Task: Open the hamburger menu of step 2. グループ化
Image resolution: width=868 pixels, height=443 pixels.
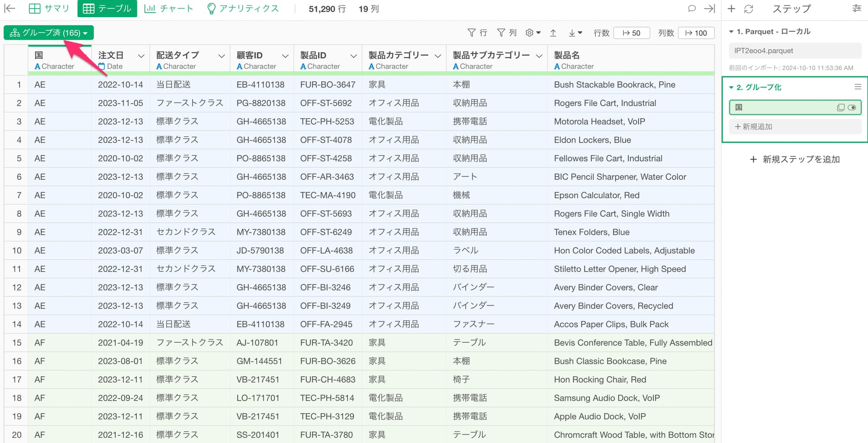Action: pyautogui.click(x=858, y=87)
